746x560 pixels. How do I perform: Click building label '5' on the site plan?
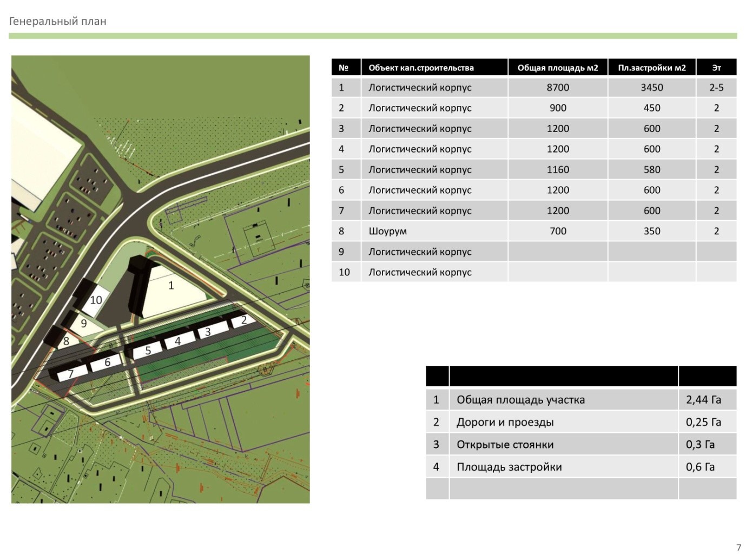148,351
